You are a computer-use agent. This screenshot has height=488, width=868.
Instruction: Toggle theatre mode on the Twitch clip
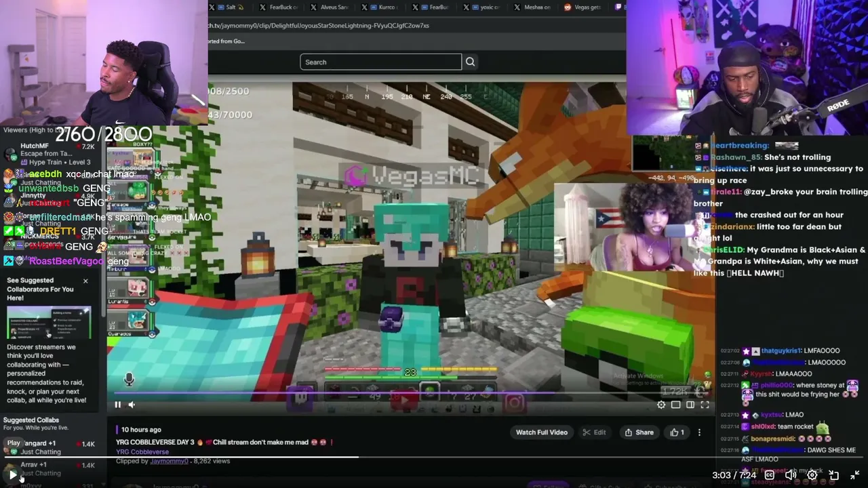point(675,405)
